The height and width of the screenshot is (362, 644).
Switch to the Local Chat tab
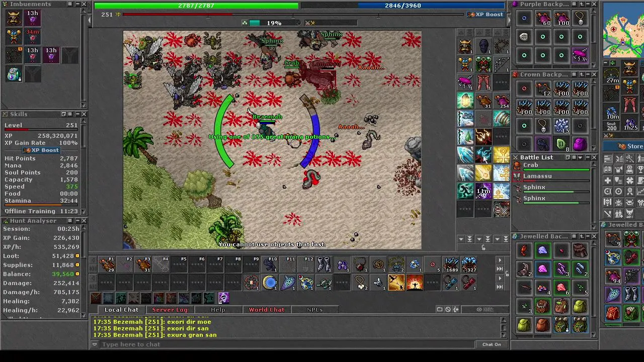tap(121, 310)
